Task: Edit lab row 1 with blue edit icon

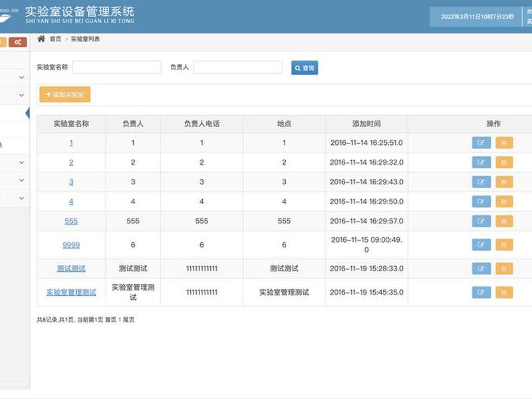Action: tap(481, 143)
